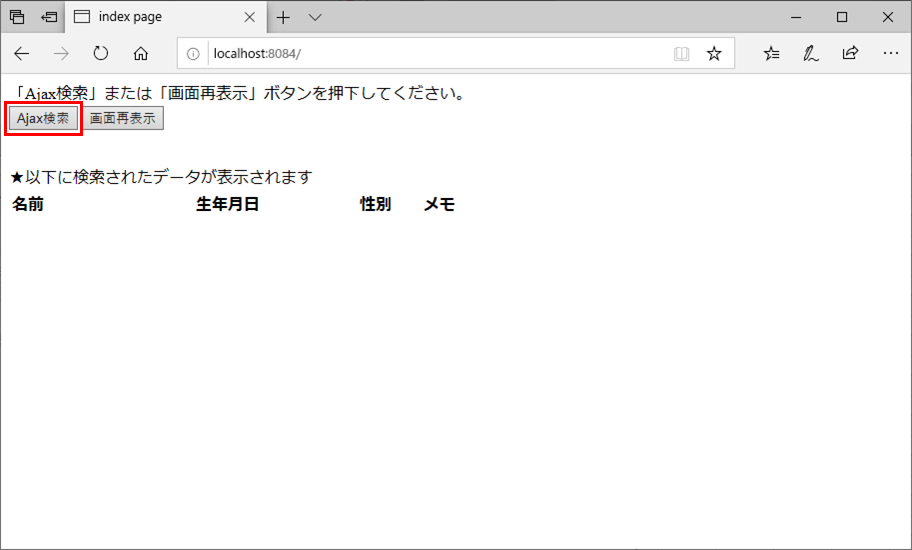Add this page to favorites
The image size is (912, 550).
click(714, 54)
